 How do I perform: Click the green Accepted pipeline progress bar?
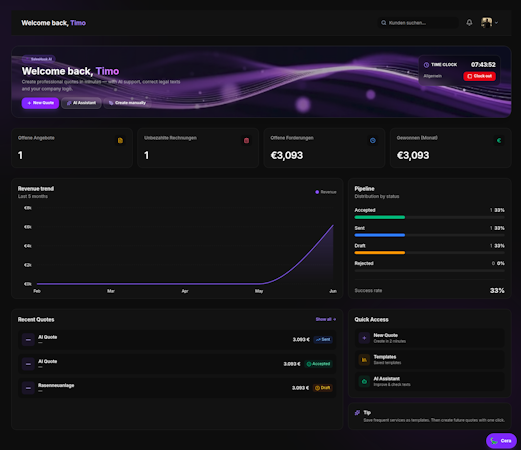[x=380, y=217]
